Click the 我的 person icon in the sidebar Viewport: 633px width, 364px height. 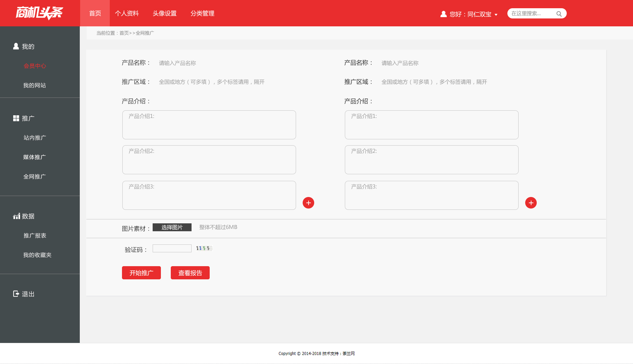16,46
